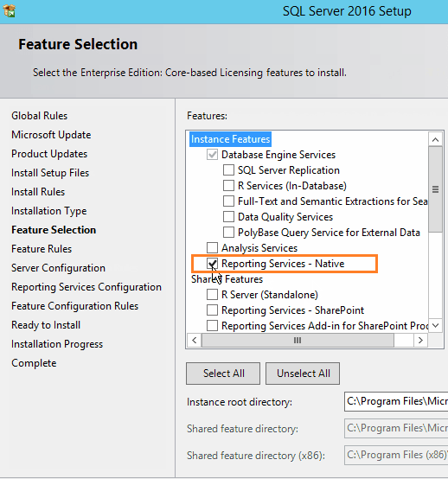Select the Ready to Install step
This screenshot has height=479, width=448.
click(x=46, y=325)
